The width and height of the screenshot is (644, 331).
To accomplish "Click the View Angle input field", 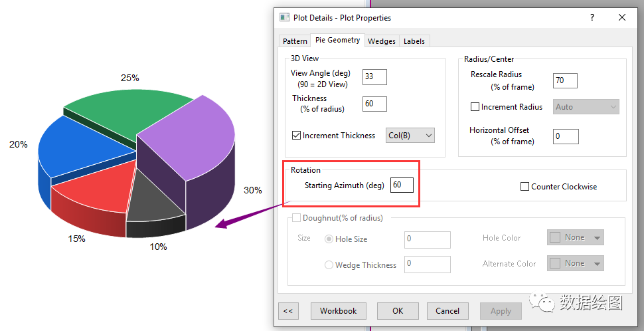I will pos(374,77).
